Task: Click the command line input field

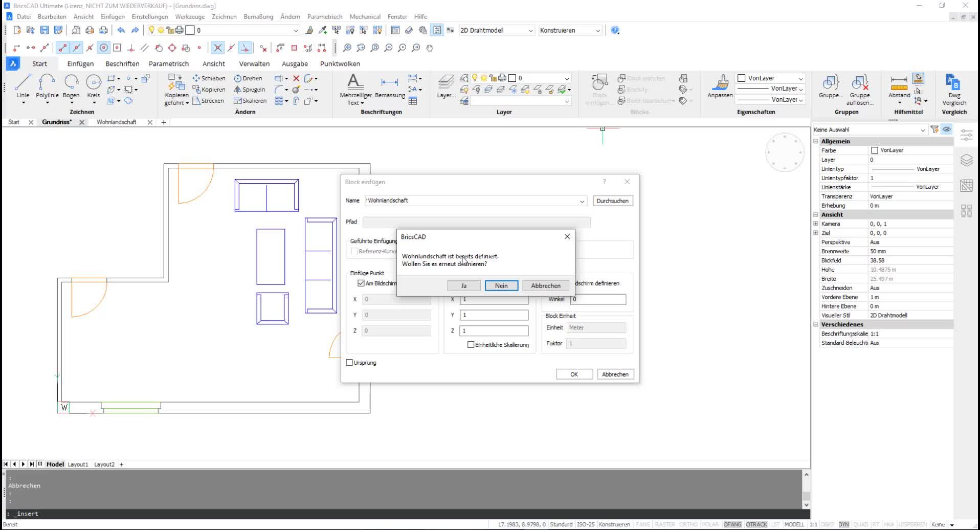Action: coord(404,514)
